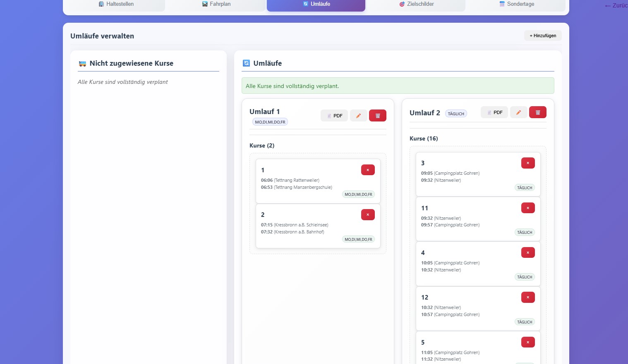
Task: Open the PDF export for Umlauf 2
Action: (x=494, y=112)
